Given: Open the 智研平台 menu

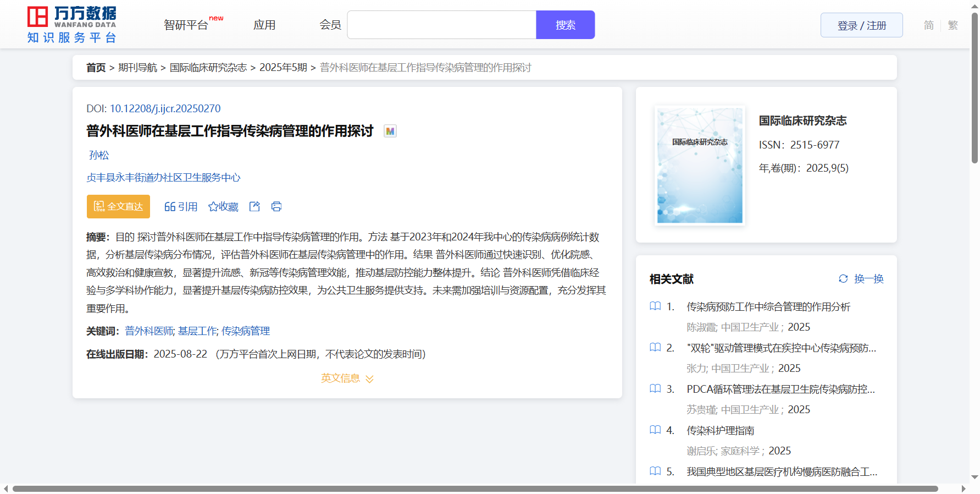Looking at the screenshot, I should pos(186,25).
